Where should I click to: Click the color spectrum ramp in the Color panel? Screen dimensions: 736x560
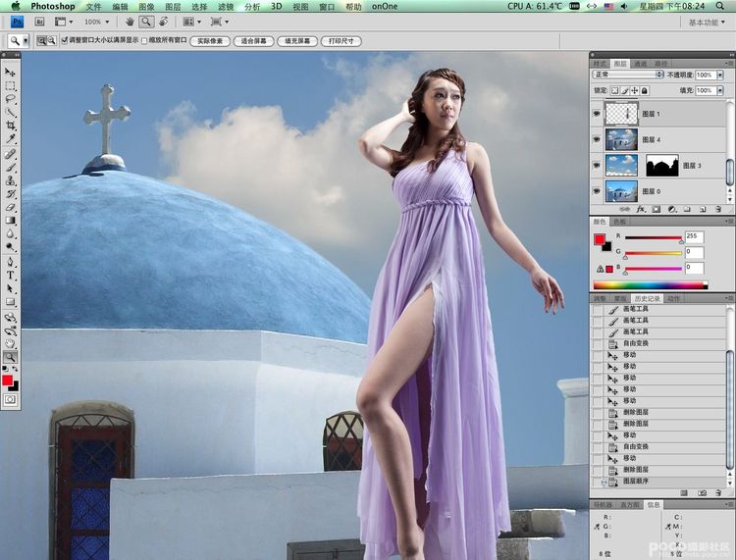pos(650,284)
